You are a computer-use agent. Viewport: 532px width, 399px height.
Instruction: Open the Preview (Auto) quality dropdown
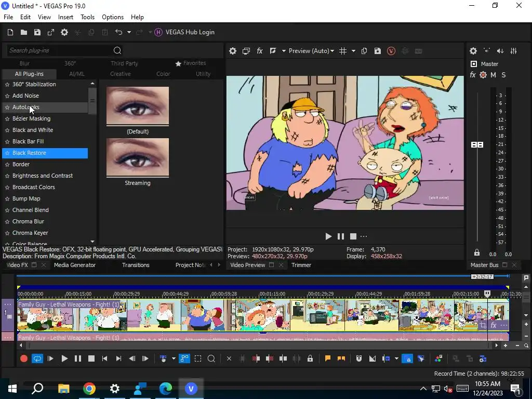click(x=311, y=51)
